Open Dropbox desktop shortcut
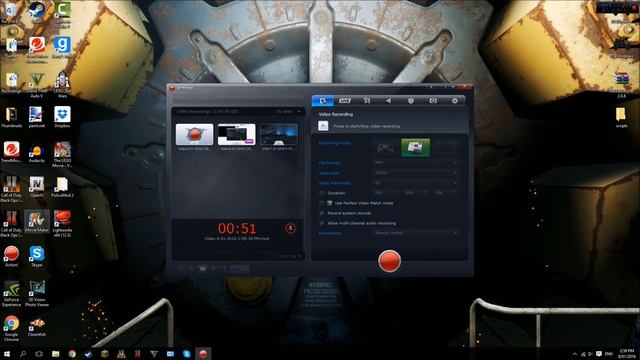 coord(62,117)
